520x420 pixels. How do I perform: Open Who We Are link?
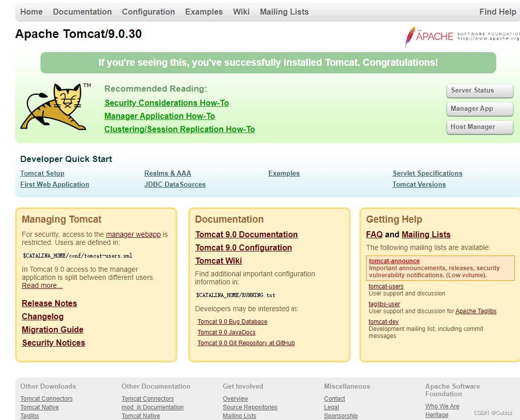[443, 406]
